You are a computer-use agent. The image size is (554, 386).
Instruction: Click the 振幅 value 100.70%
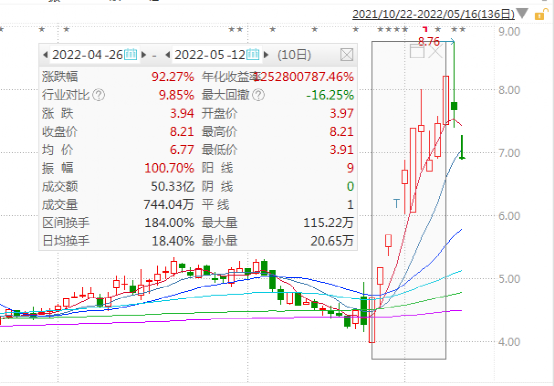pos(170,168)
